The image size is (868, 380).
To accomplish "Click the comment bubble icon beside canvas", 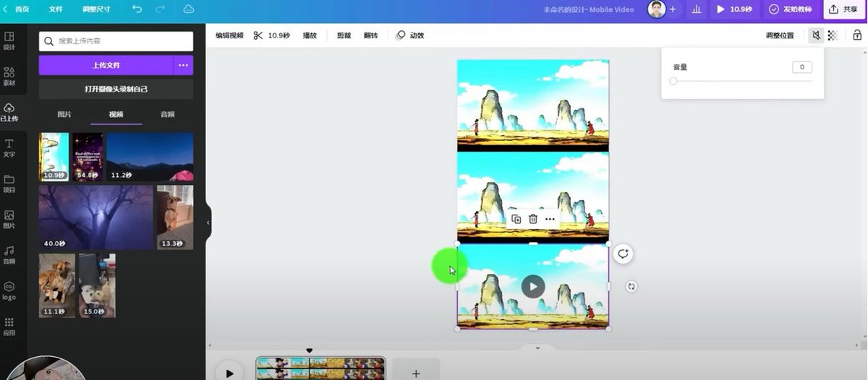I will click(623, 254).
